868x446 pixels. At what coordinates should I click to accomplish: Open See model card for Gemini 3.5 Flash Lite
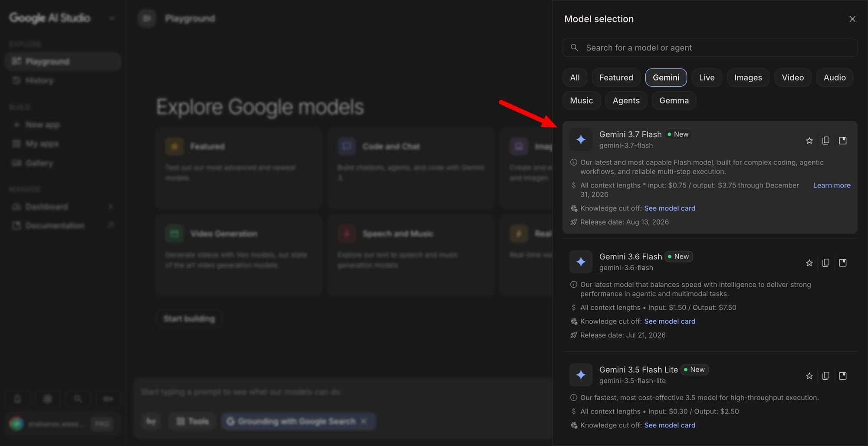pyautogui.click(x=670, y=425)
